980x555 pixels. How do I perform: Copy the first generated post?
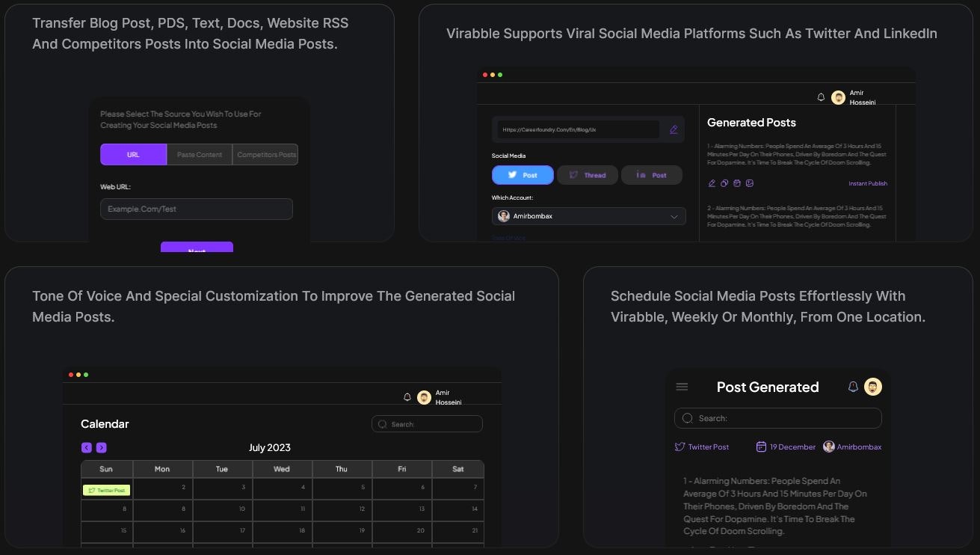[724, 183]
